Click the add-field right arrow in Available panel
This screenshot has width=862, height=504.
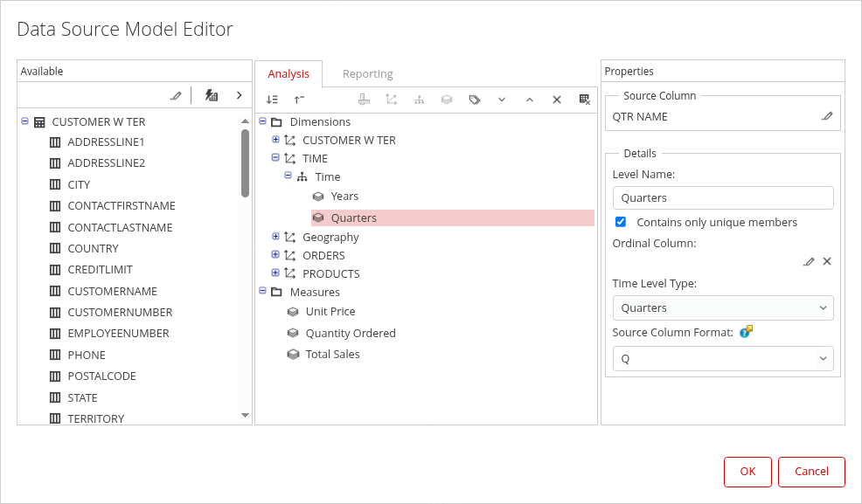[x=239, y=95]
